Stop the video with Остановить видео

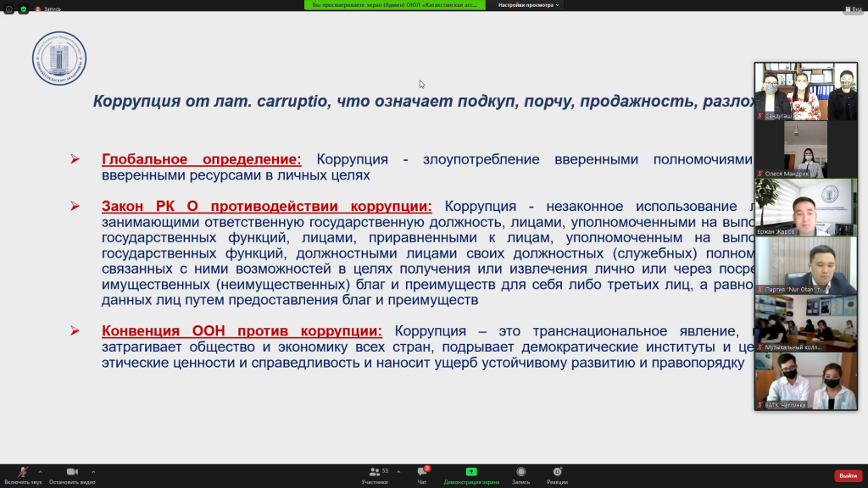pyautogui.click(x=72, y=474)
